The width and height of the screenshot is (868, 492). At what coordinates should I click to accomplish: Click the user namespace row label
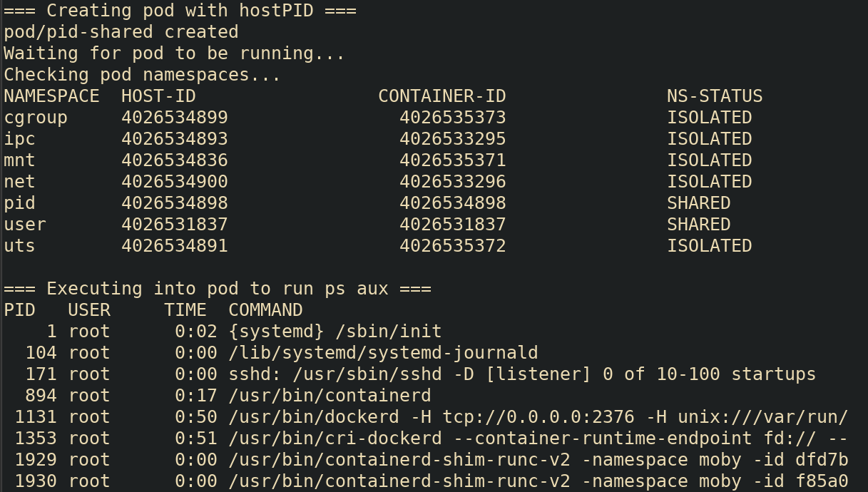pyautogui.click(x=25, y=225)
